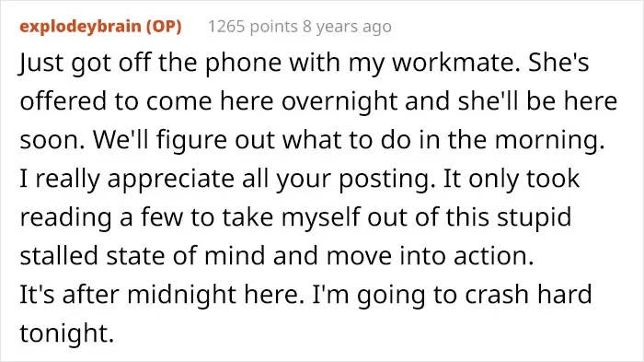Click the word stupid in the comment
The width and height of the screenshot is (644, 362).
click(534, 217)
